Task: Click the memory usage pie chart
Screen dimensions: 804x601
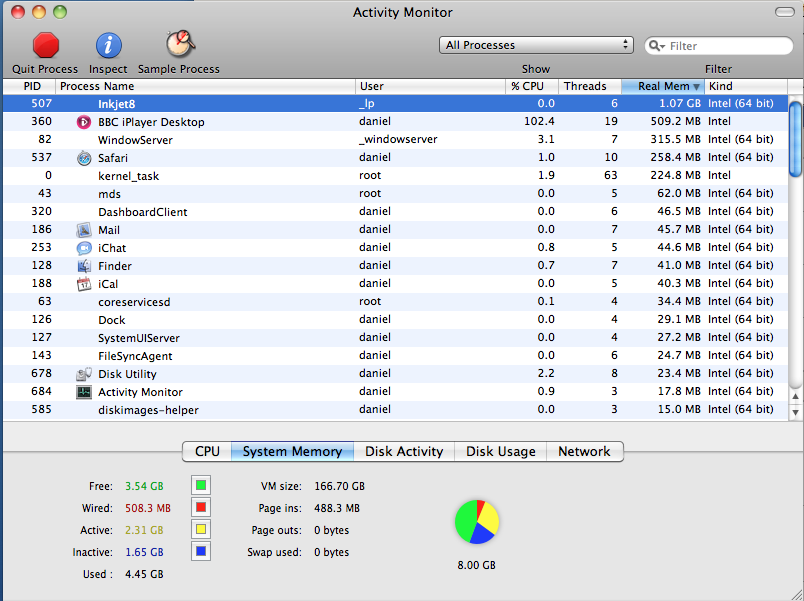Action: 477,522
